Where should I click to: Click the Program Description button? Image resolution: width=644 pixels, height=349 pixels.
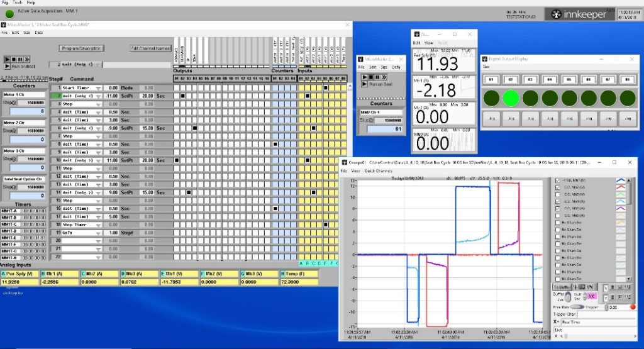pos(81,48)
